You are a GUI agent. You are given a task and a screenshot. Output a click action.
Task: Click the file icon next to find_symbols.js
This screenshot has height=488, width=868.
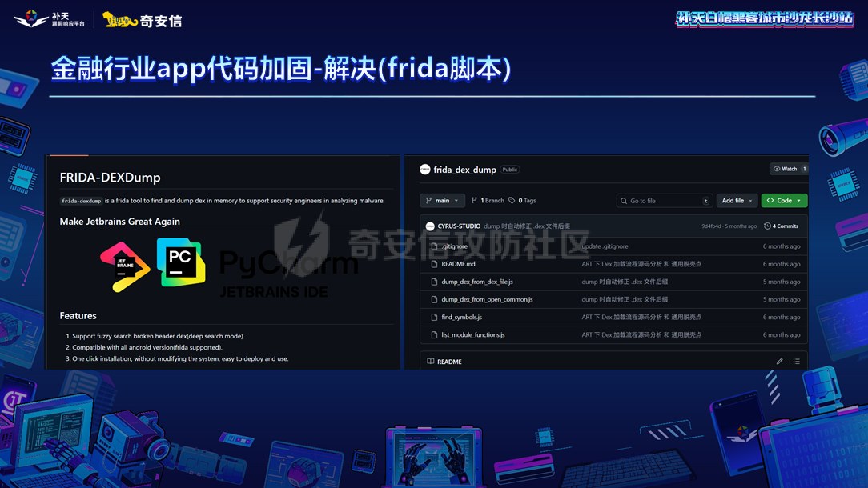(x=432, y=317)
